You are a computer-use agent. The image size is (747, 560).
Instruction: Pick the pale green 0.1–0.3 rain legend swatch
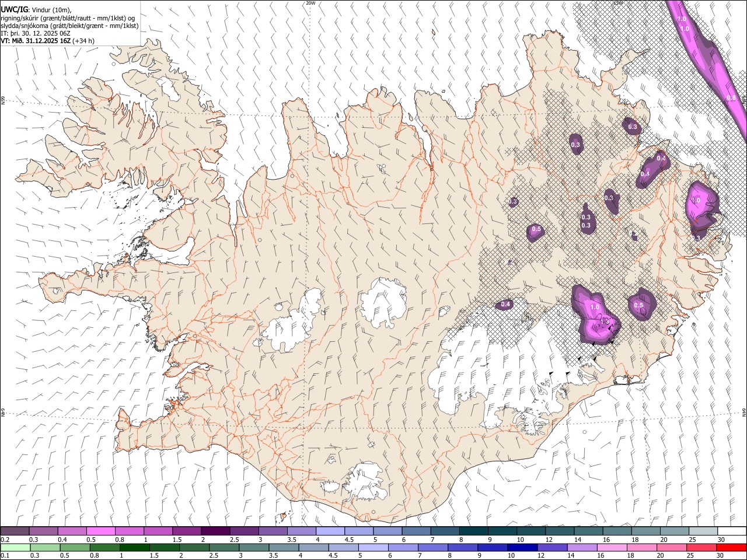tap(15, 548)
